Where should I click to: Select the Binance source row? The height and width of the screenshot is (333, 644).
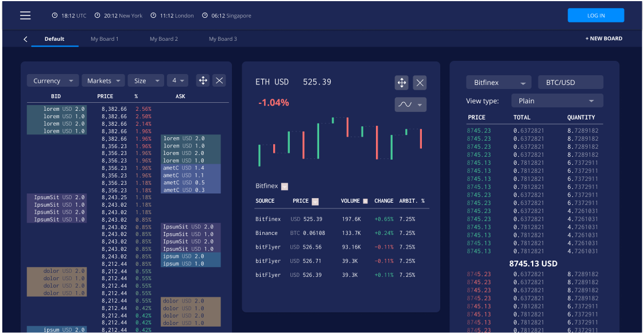pyautogui.click(x=342, y=233)
